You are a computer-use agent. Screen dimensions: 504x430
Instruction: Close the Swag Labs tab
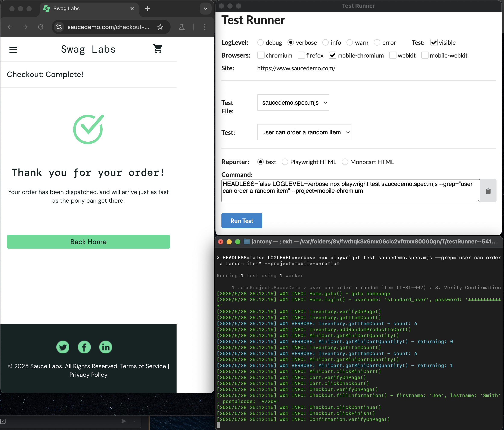point(132,9)
